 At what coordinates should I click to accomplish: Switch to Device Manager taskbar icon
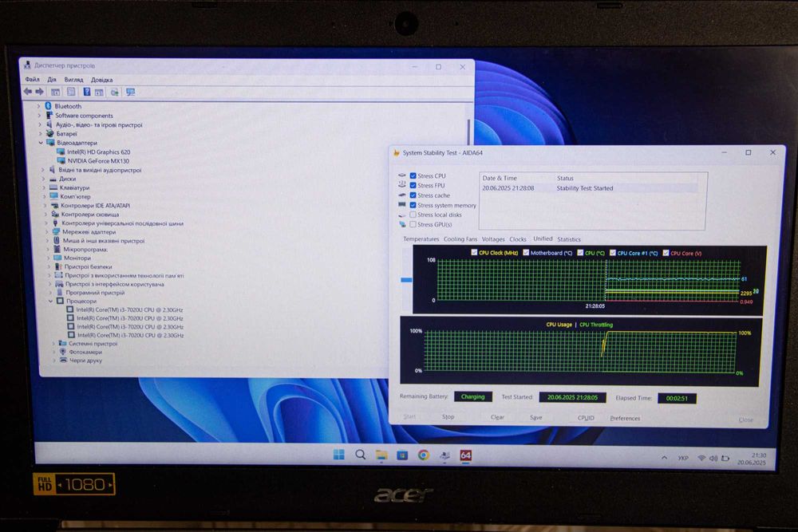[x=444, y=455]
